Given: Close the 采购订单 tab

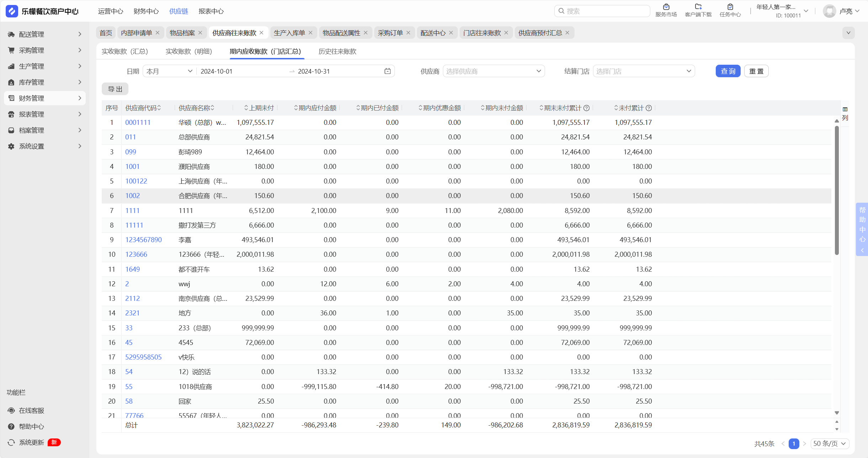Looking at the screenshot, I should click(408, 33).
